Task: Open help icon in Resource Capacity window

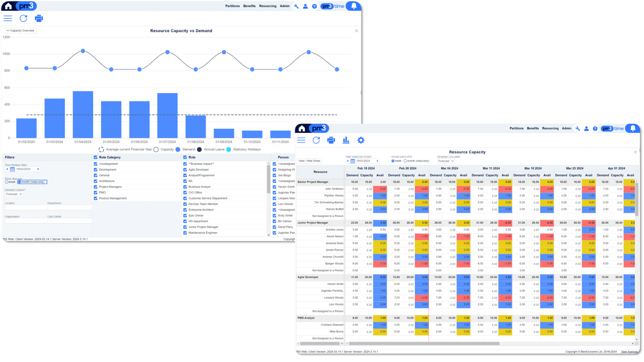Action: point(595,128)
